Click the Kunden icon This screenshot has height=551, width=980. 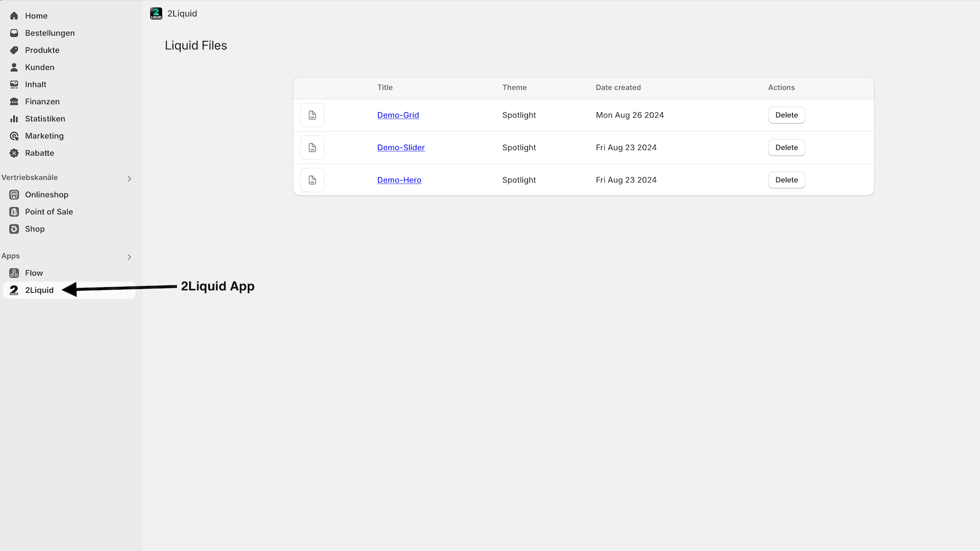click(x=14, y=67)
